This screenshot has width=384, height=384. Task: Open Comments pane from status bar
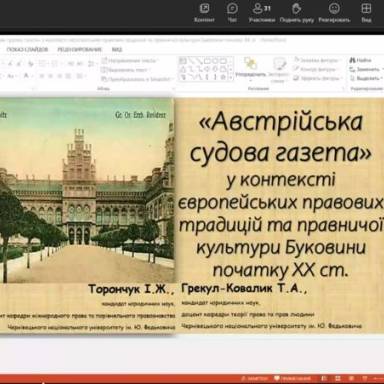292,379
